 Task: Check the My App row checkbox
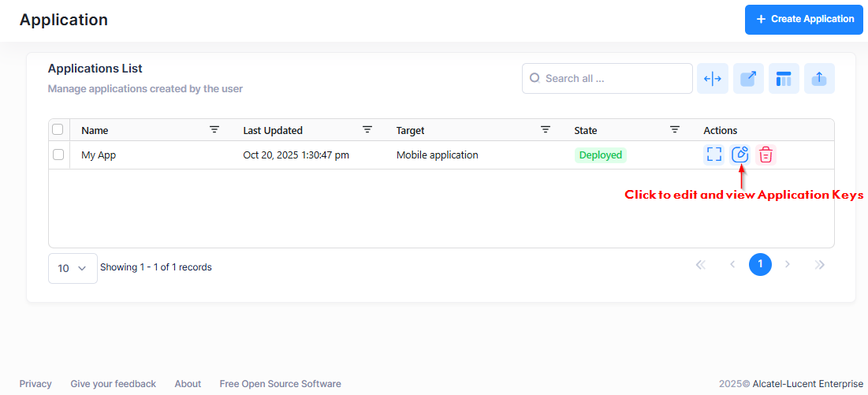coord(58,155)
